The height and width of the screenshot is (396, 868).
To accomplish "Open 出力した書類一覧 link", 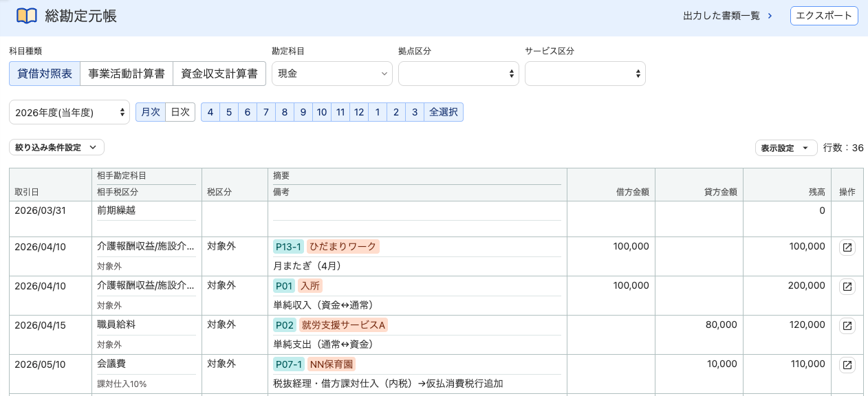I will pyautogui.click(x=728, y=16).
